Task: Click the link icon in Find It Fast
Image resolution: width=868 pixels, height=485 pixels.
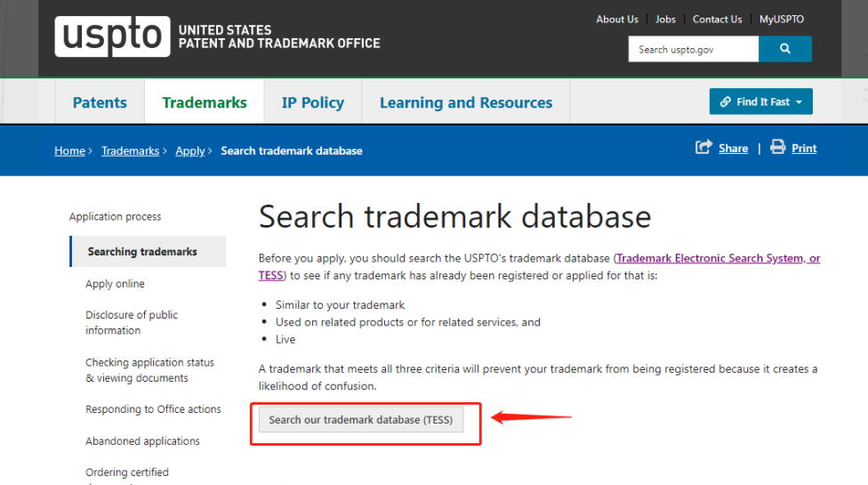Action: pos(725,101)
